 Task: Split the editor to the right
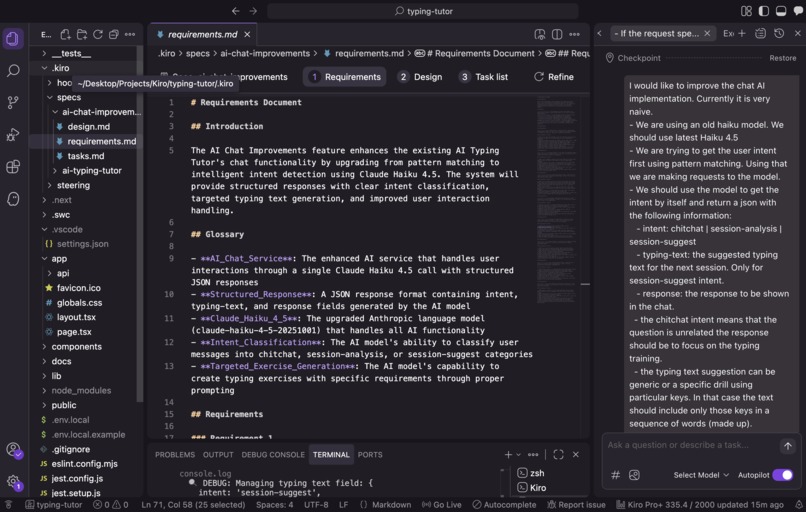pyautogui.click(x=557, y=34)
